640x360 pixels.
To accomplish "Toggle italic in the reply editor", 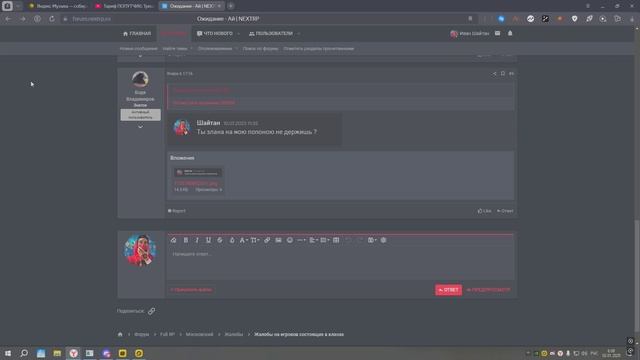I will [197, 240].
